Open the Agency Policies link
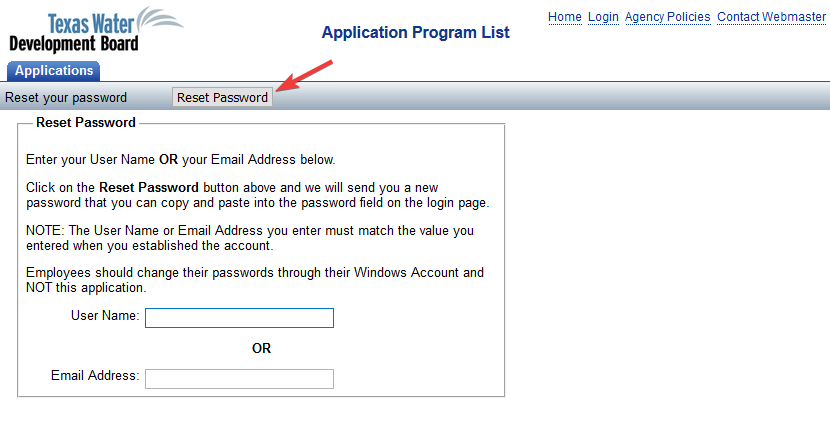 667,17
